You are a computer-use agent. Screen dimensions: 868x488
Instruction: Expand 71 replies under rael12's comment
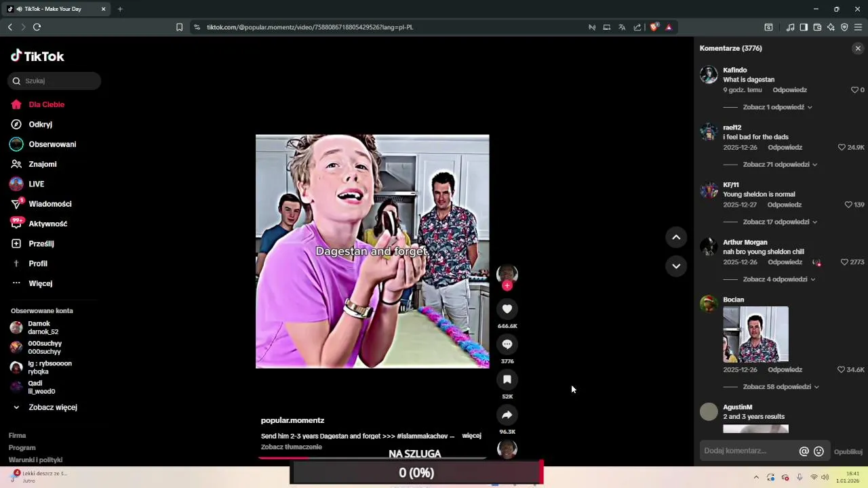[x=780, y=165]
